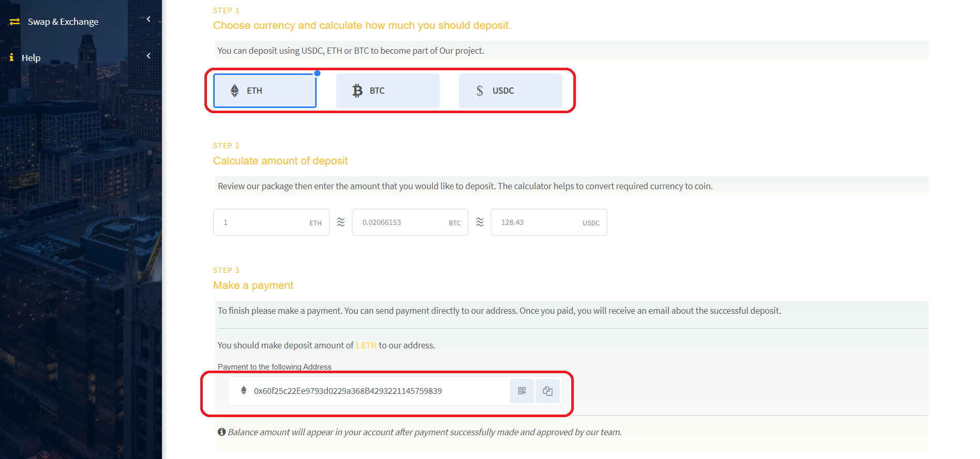980x459 pixels.
Task: Click the highlighted 1 ETH deposit amount
Action: [x=366, y=345]
